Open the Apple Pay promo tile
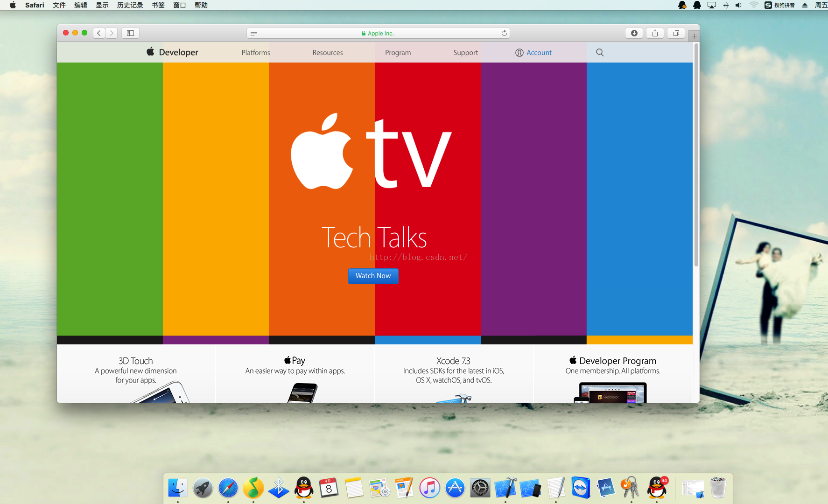Screen dimensions: 828x504 click(295, 373)
